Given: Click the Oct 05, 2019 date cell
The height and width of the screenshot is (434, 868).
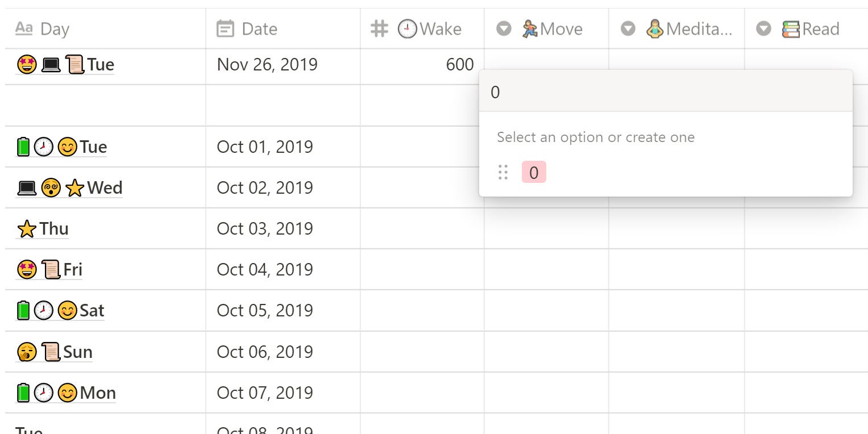Looking at the screenshot, I should point(283,310).
